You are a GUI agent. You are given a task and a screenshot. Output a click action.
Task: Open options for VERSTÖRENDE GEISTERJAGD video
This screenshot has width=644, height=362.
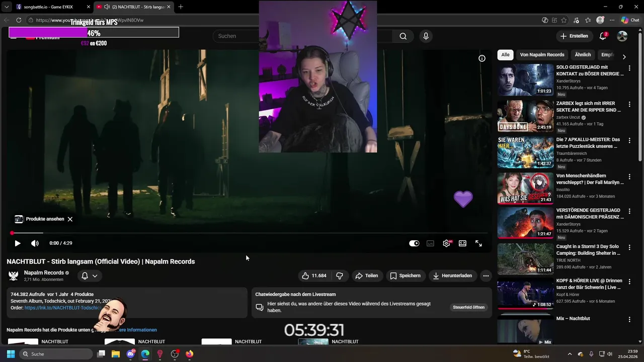click(x=629, y=211)
